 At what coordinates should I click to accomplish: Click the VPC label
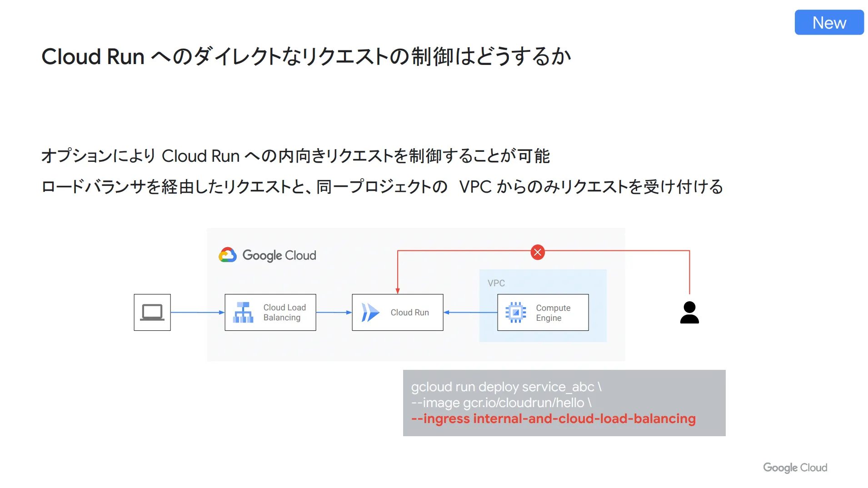click(496, 283)
